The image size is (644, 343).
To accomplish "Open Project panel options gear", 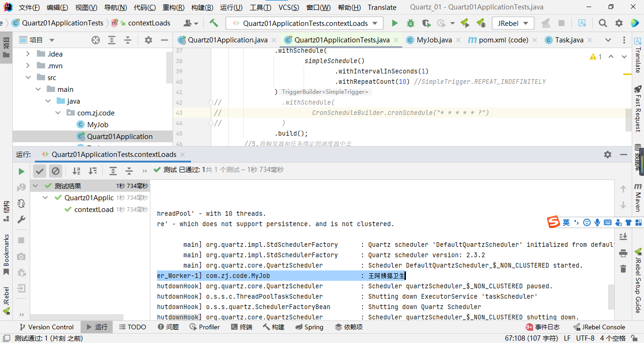I will [149, 40].
